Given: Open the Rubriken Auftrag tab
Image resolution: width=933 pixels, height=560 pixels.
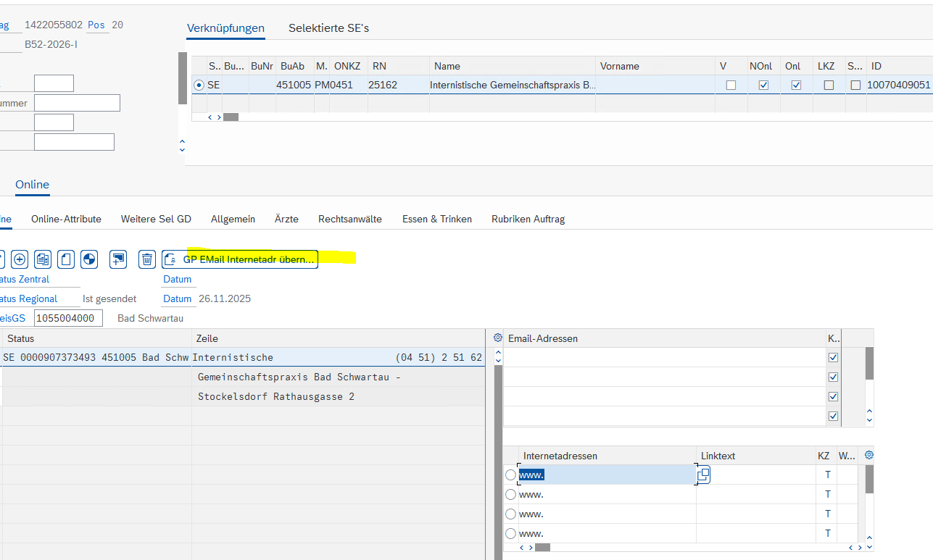Looking at the screenshot, I should click(528, 219).
